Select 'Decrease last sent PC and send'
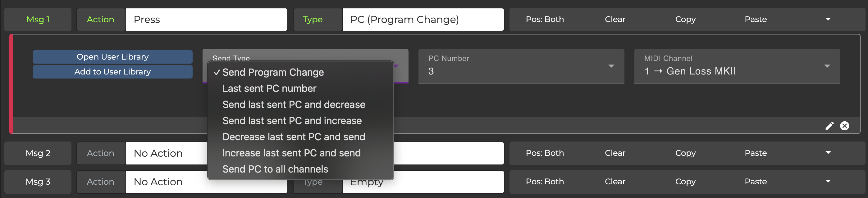This screenshot has height=198, width=868. click(x=294, y=137)
